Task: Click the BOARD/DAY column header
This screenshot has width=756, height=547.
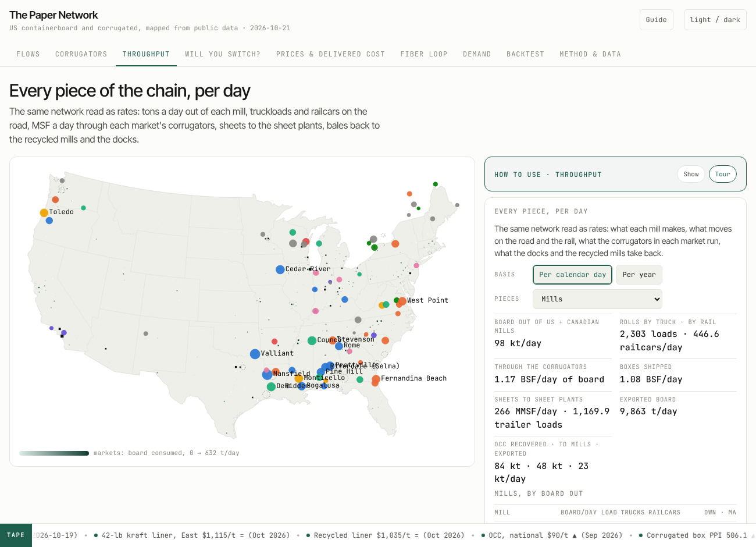Action: (579, 513)
